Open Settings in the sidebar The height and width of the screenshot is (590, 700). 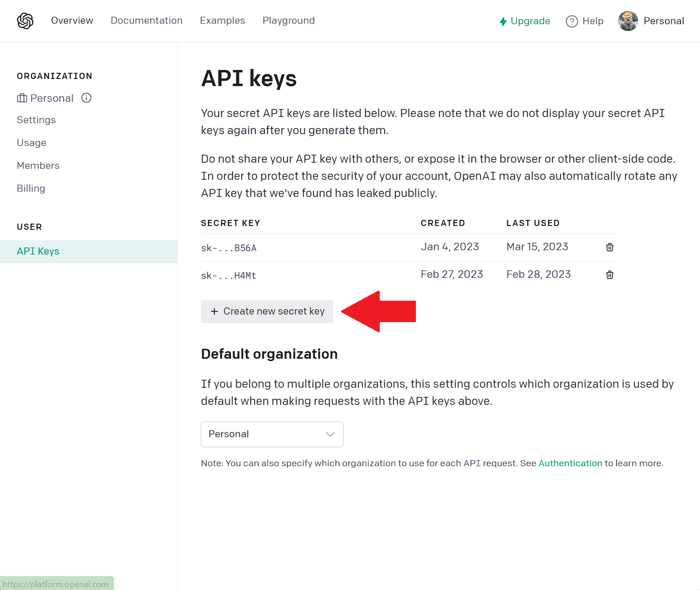(x=36, y=120)
